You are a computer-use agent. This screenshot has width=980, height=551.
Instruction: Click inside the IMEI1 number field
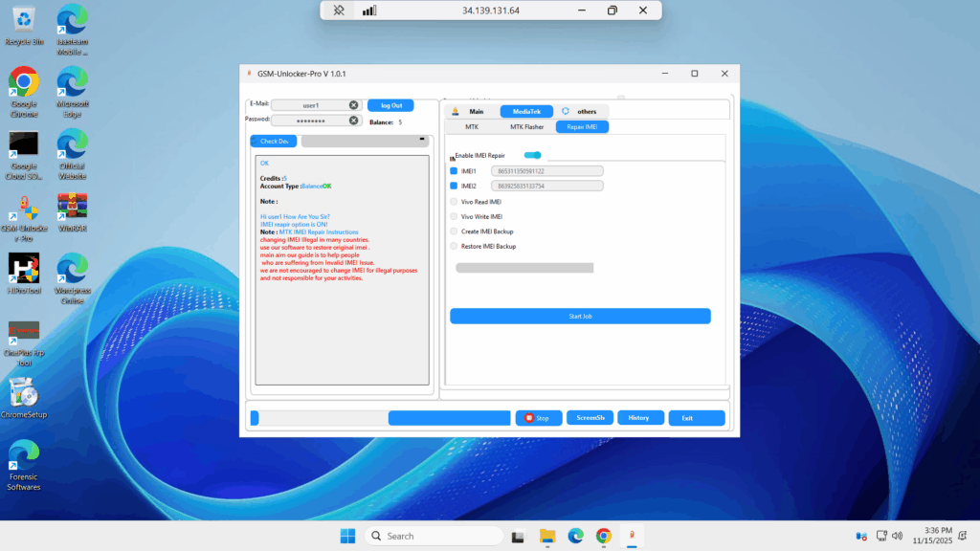(x=546, y=171)
